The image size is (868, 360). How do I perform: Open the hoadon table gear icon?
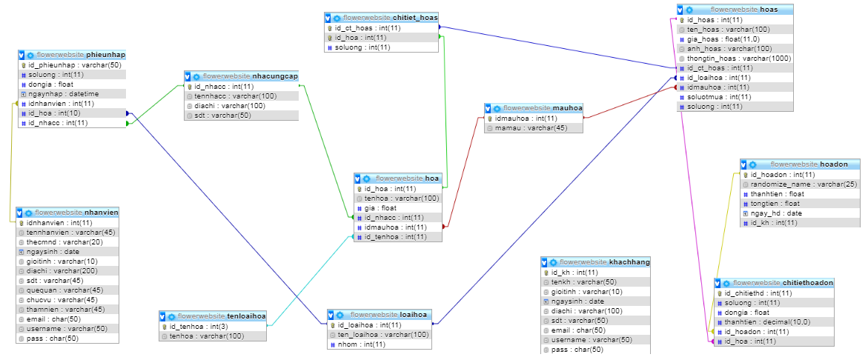click(x=753, y=164)
